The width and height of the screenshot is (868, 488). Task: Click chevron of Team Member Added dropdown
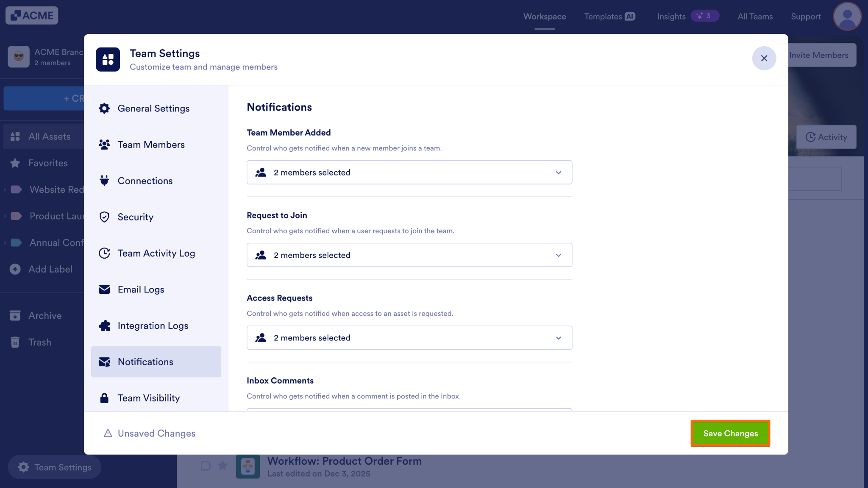(x=559, y=173)
